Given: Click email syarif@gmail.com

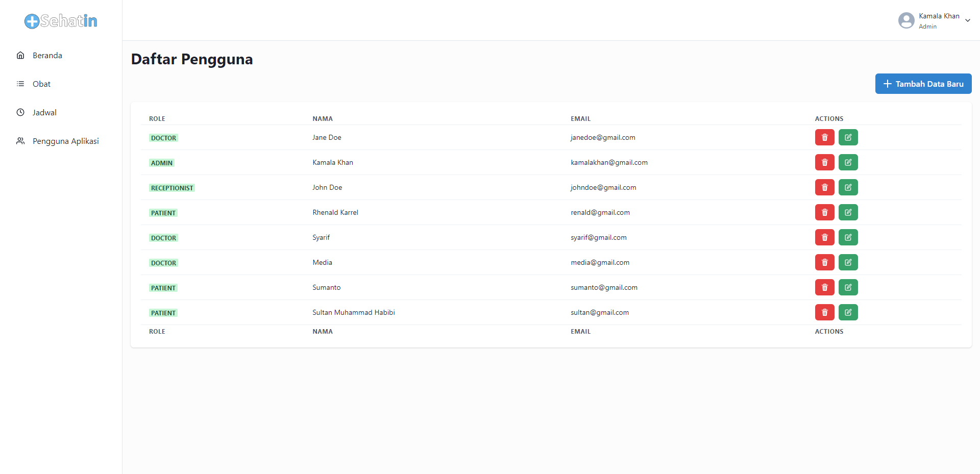Looking at the screenshot, I should [x=599, y=237].
